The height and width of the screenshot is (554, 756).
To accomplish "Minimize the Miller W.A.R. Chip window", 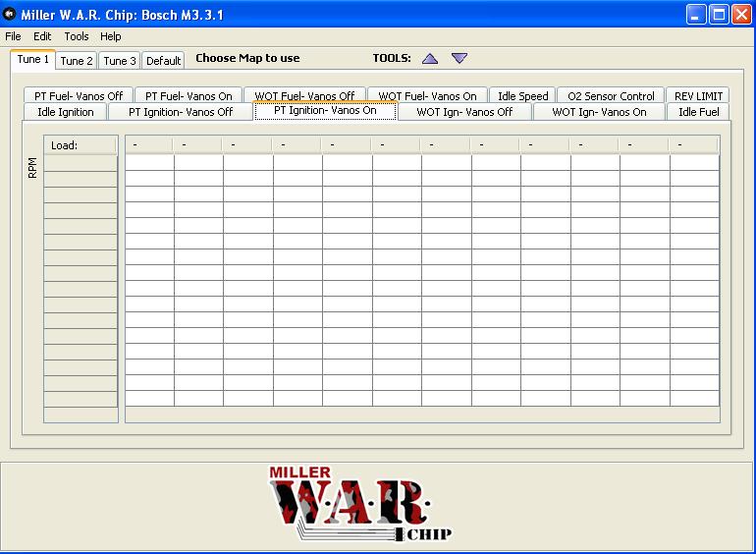I will [696, 14].
